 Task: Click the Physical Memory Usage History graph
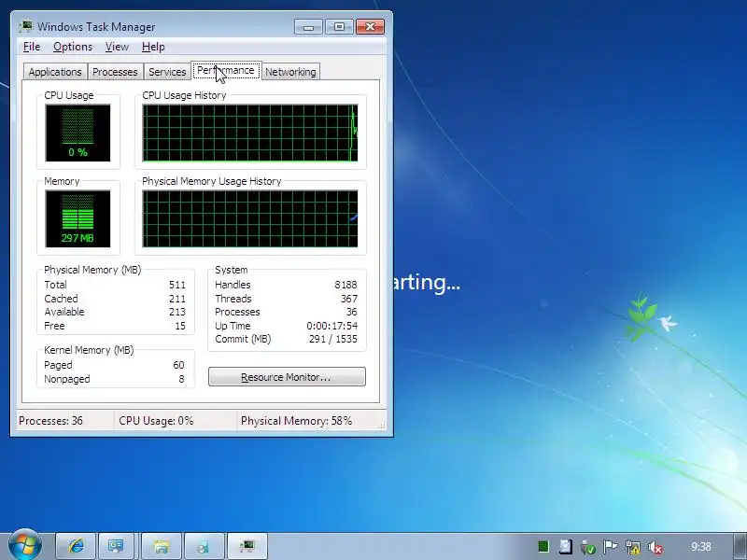[250, 218]
